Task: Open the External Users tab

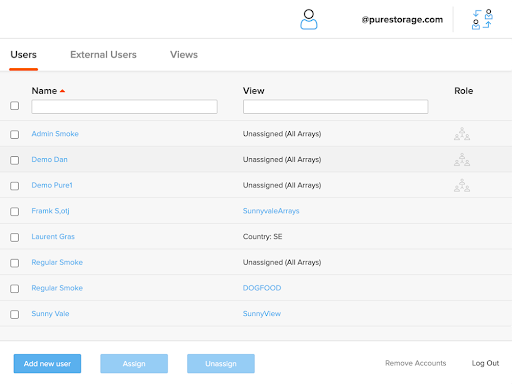Action: point(103,55)
